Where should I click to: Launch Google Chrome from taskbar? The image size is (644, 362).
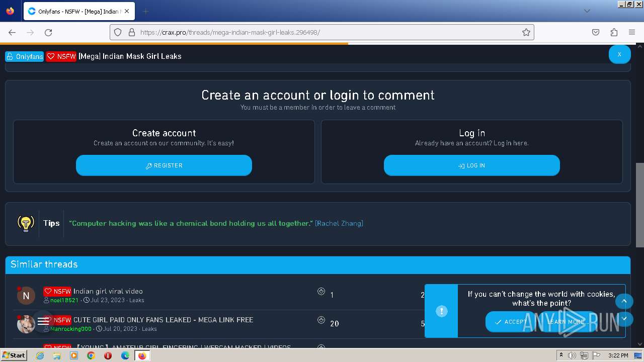coord(91,355)
